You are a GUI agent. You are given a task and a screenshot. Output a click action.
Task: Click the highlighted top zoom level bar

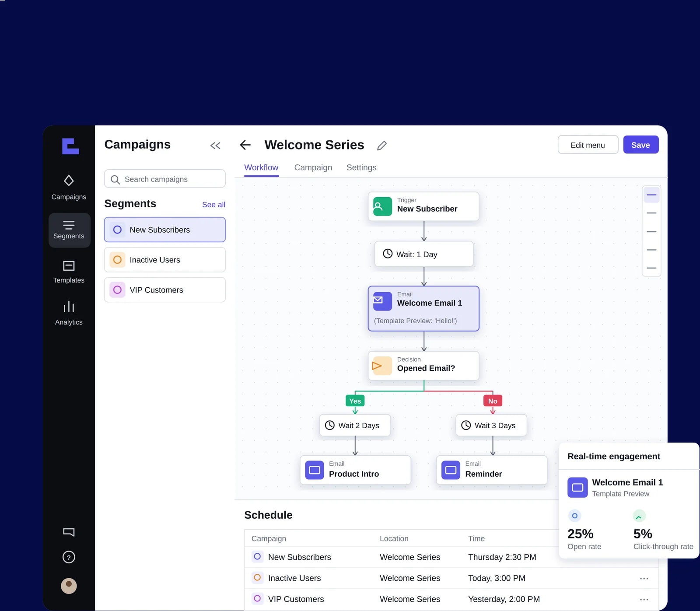[x=651, y=195]
